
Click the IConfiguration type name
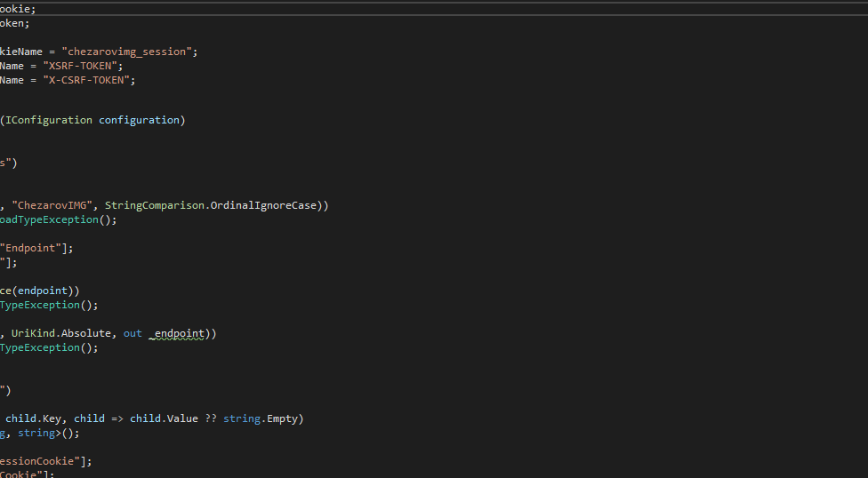48,120
